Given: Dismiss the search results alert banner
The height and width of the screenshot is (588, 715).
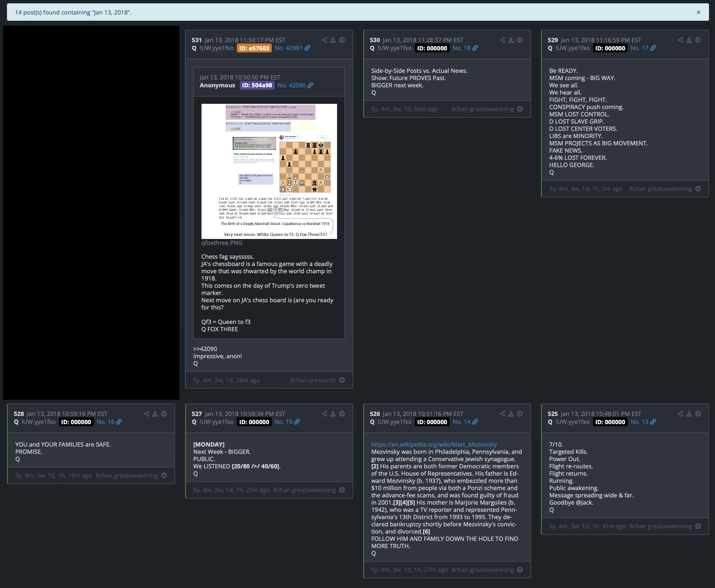Looking at the screenshot, I should (699, 12).
